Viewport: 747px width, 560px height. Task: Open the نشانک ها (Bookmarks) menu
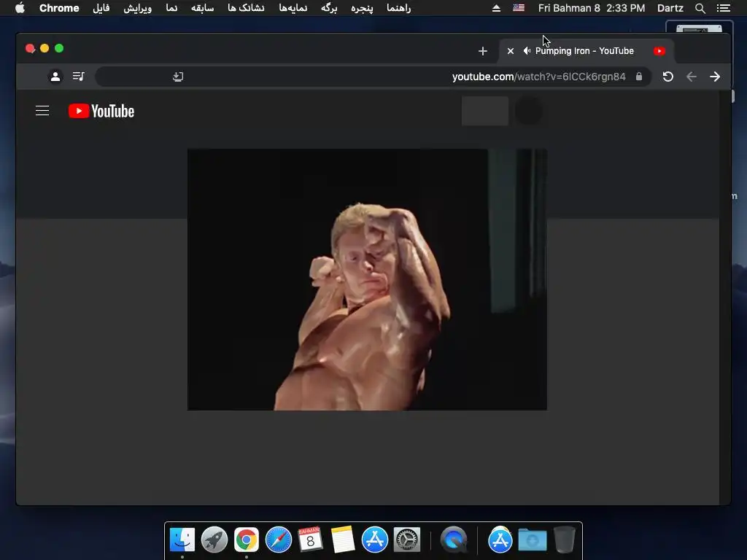(x=246, y=8)
